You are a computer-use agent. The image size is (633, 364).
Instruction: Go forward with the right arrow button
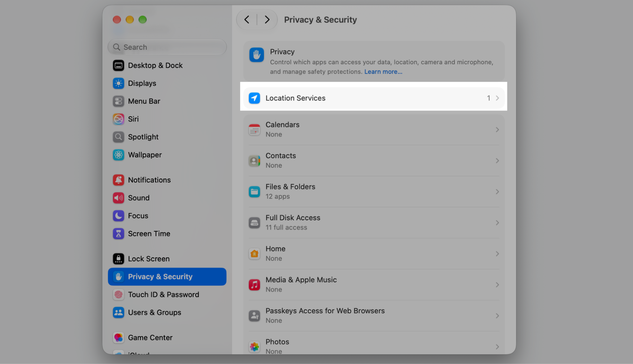pyautogui.click(x=267, y=20)
